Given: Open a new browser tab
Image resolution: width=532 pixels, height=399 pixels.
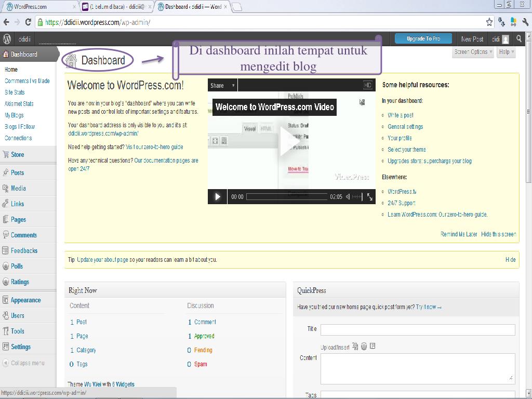Looking at the screenshot, I should [x=236, y=7].
